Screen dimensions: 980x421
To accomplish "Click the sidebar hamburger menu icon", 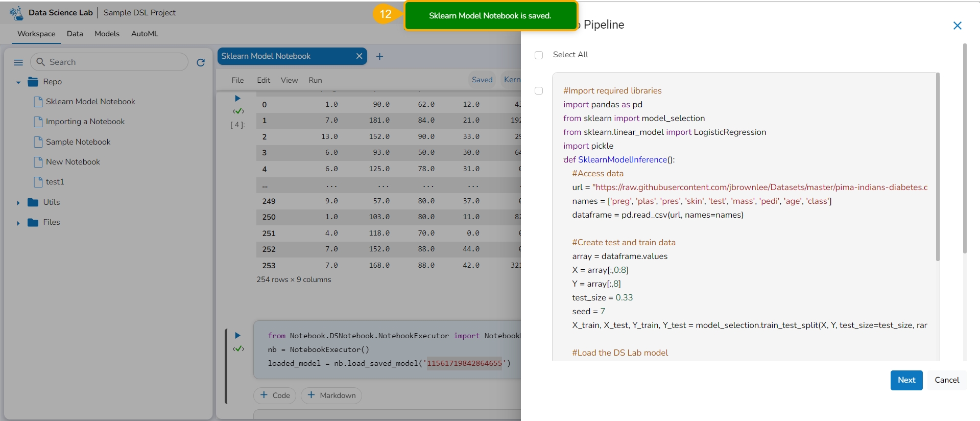I will tap(18, 62).
